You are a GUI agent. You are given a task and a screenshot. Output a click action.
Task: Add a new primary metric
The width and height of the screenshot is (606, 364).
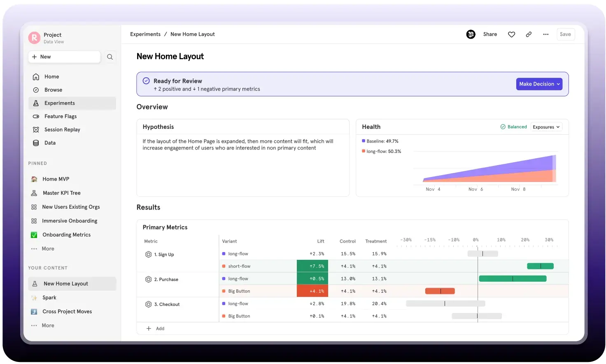point(156,328)
